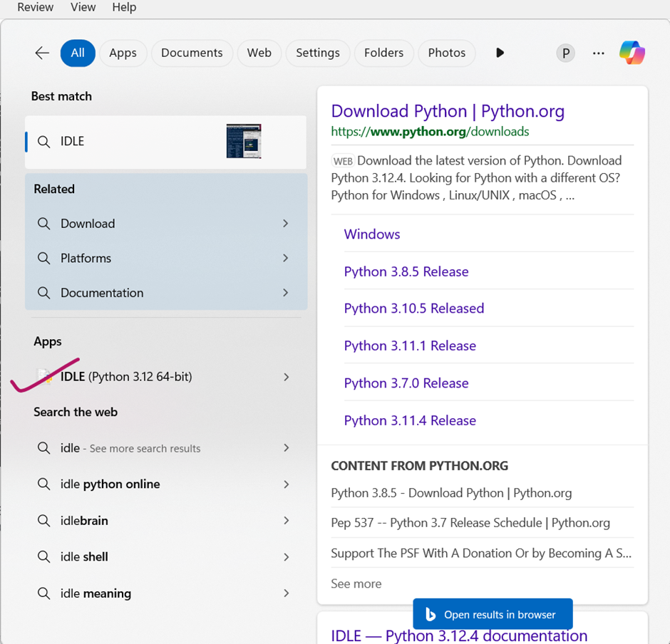Expand the IDLE Python 3.12 app chevron

click(x=286, y=377)
